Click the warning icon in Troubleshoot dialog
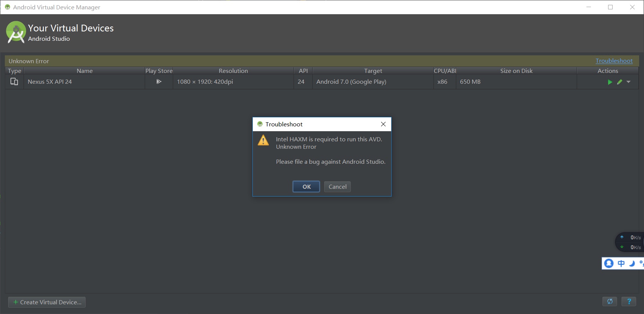 (x=263, y=140)
